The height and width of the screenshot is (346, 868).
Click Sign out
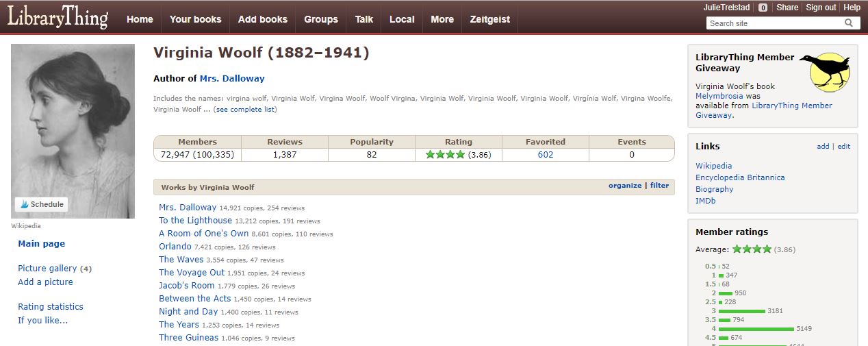point(821,8)
